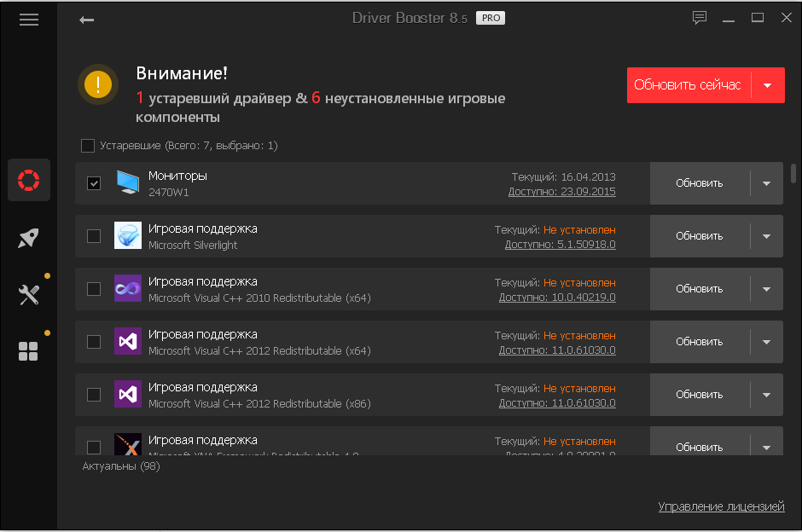The width and height of the screenshot is (802, 532).
Task: Maximize the Driver Booster window
Action: [x=758, y=18]
